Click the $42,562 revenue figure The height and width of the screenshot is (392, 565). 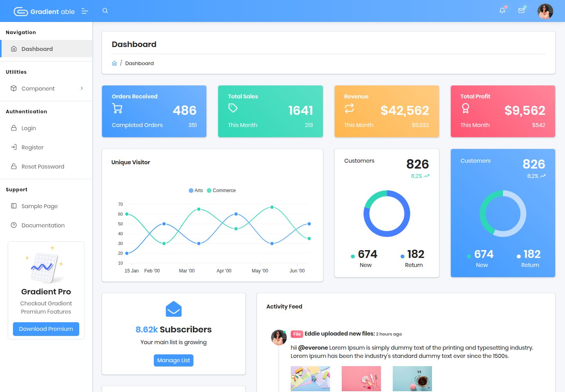[405, 110]
